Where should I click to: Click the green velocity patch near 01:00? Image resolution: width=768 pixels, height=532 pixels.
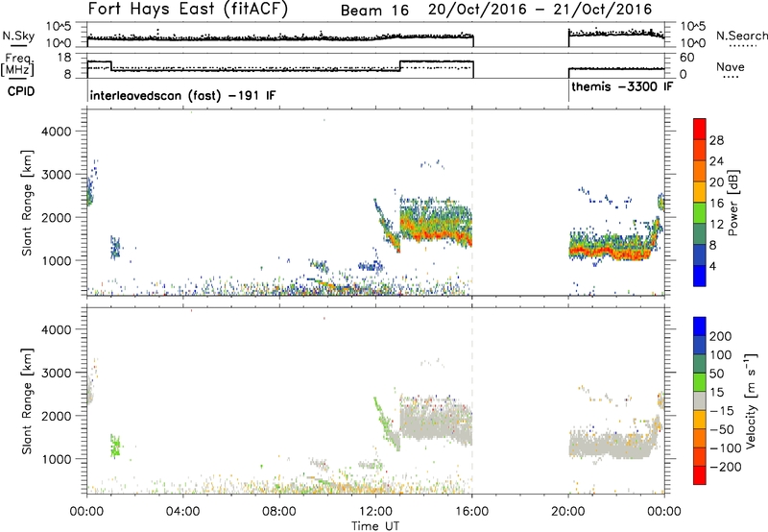[x=115, y=446]
